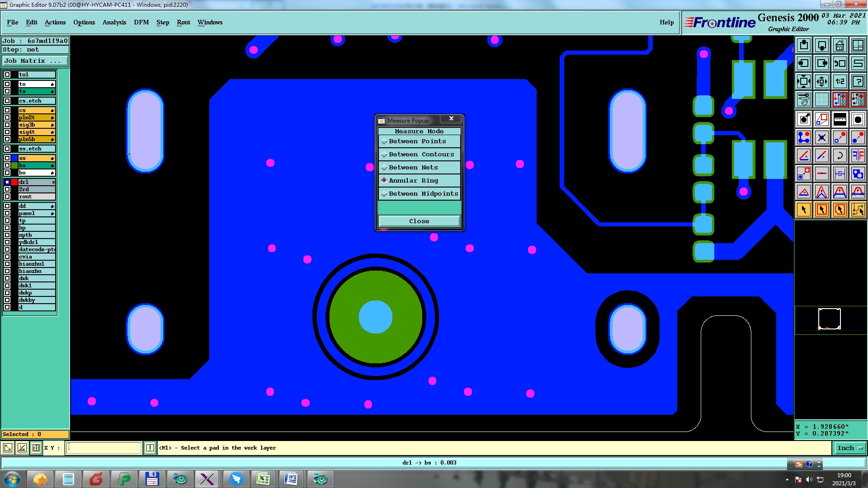Click the red color swatch of drl layer
The width and height of the screenshot is (868, 488).
click(x=14, y=182)
